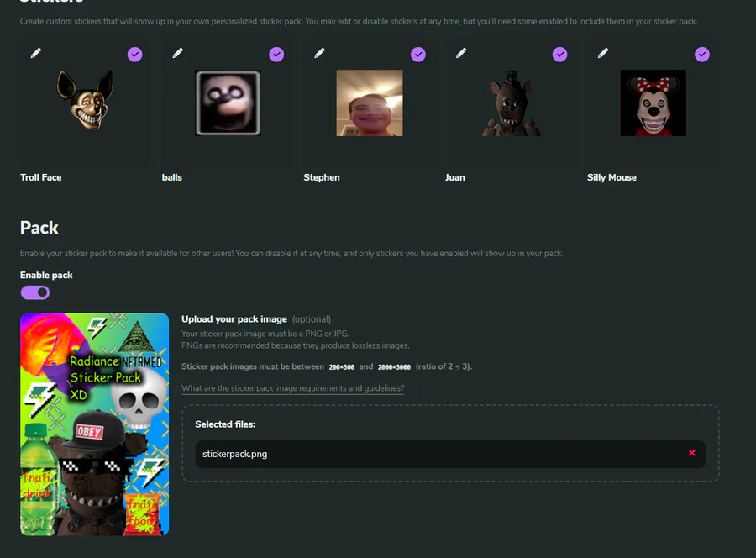756x558 pixels.
Task: Toggle the Juan sticker enabled checkmark
Action: 559,55
